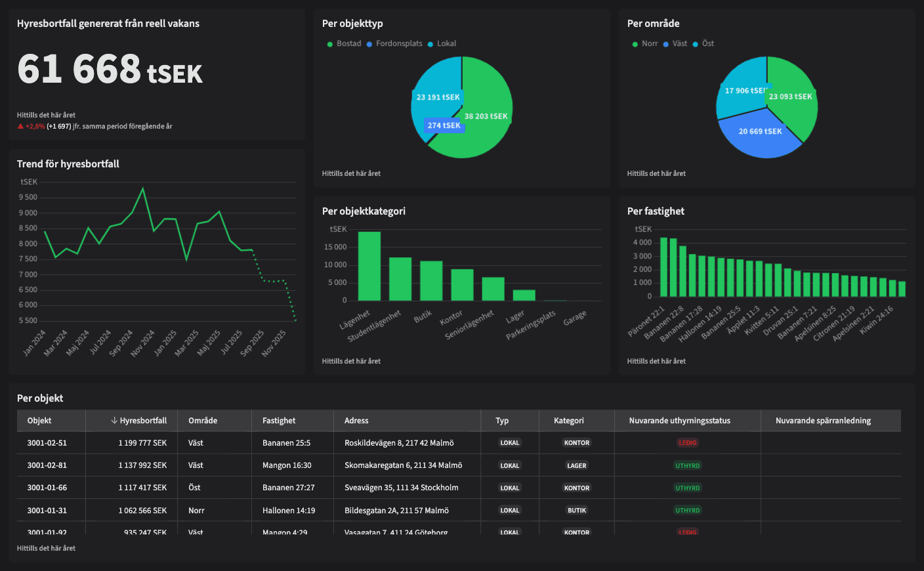Viewport: 924px width, 571px height.
Task: Click the Adress column header
Action: [356, 421]
